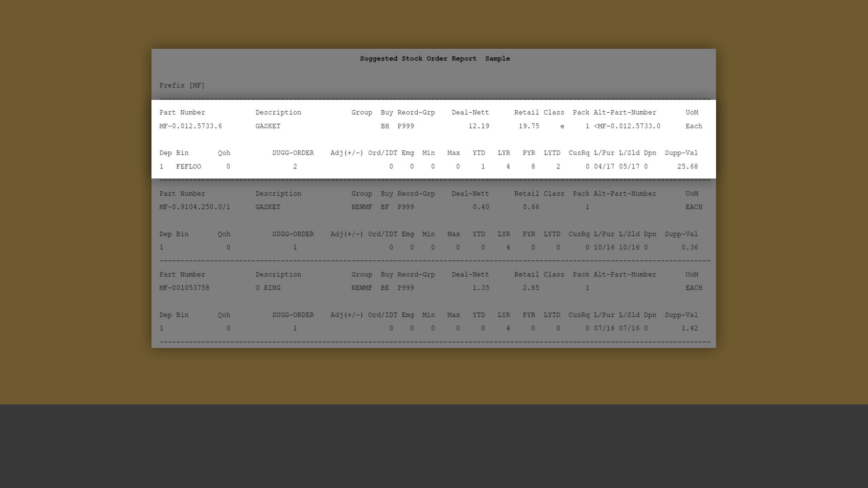Click the Deal-Nett value 0.40
This screenshot has height=488, width=868.
[481, 207]
